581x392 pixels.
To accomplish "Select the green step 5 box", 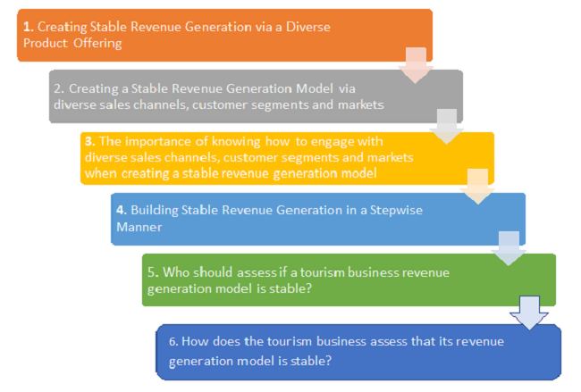I will pyautogui.click(x=349, y=279).
